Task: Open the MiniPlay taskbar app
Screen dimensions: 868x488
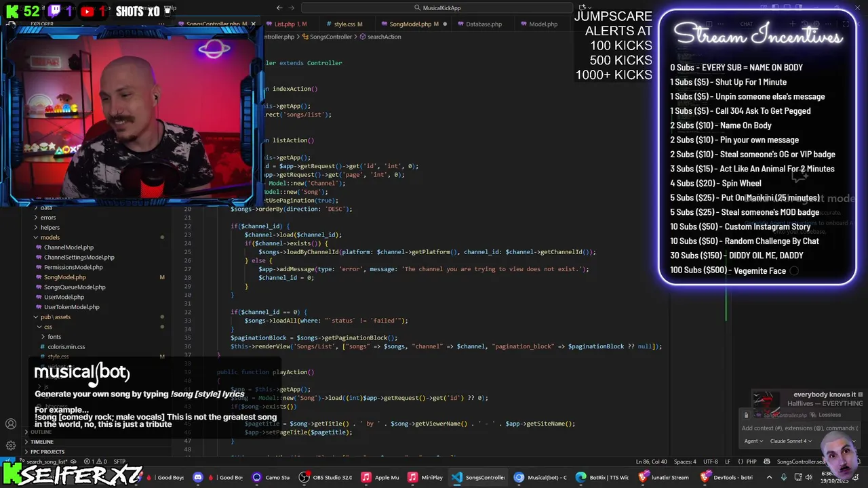Action: coord(425,477)
